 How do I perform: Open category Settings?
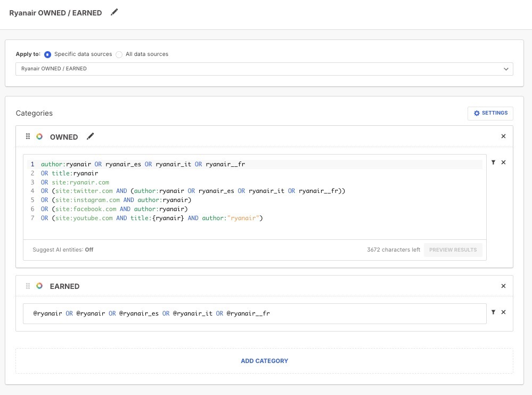[x=490, y=113]
